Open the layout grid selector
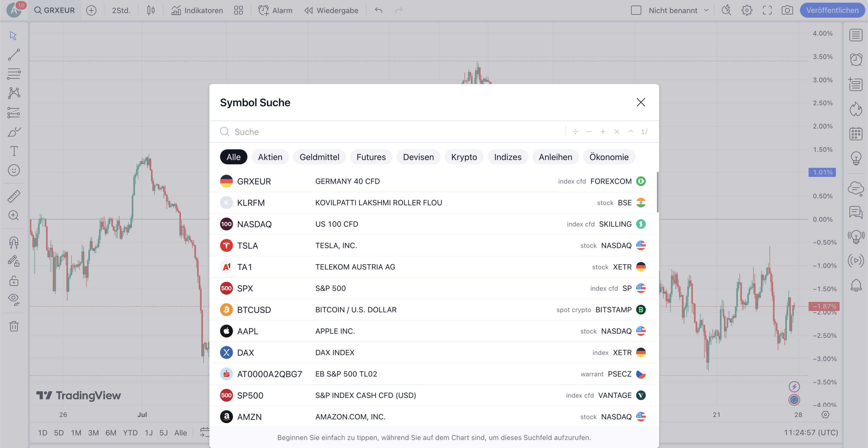 [238, 10]
